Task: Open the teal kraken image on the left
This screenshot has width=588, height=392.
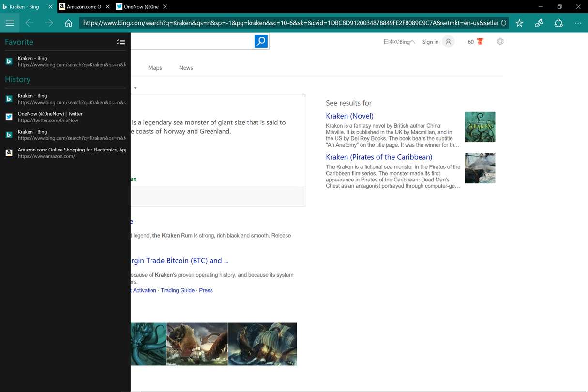Action: pos(148,344)
